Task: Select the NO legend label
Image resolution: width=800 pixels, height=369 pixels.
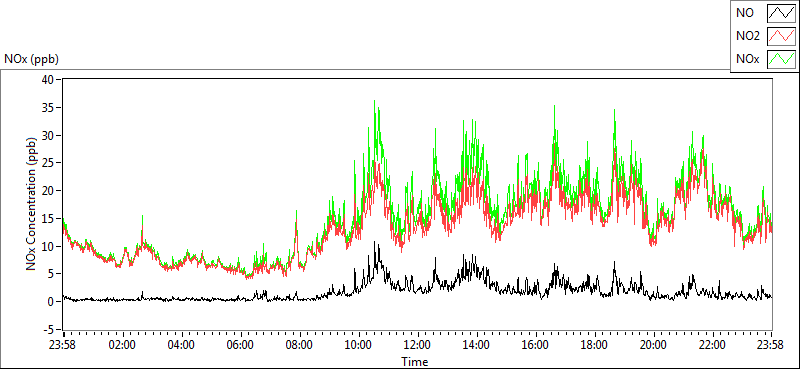Action: click(x=745, y=14)
